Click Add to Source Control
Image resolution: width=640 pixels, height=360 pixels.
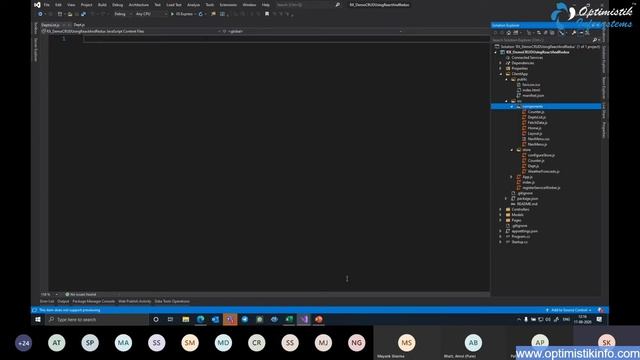(569, 310)
